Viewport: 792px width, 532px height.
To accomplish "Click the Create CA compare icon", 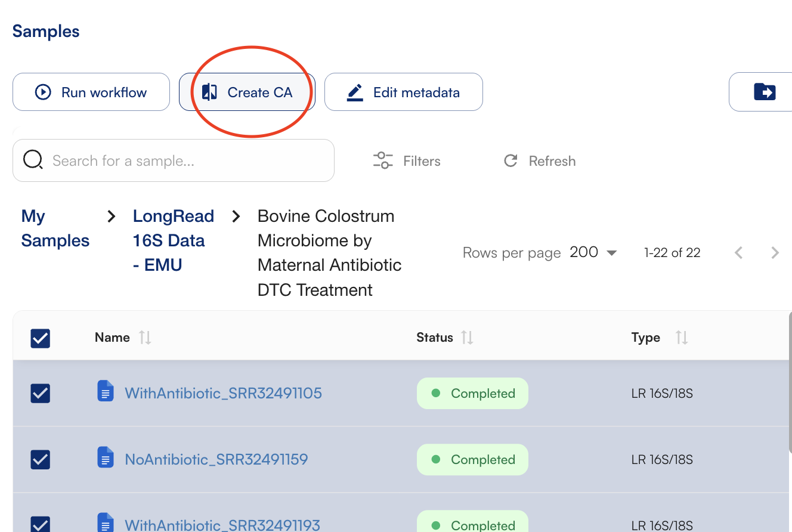I will tap(209, 92).
